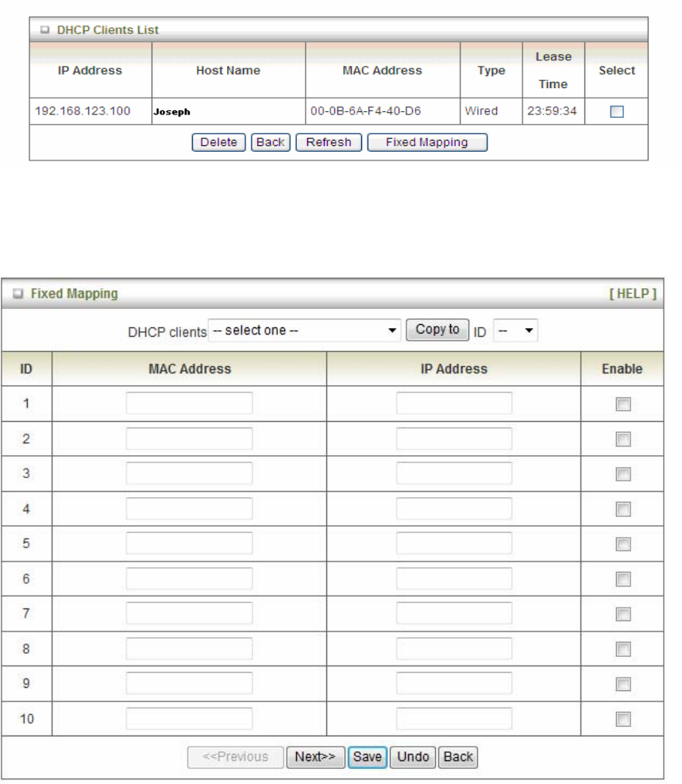
Task: Click the IP Address field for ID 5
Action: pos(453,543)
